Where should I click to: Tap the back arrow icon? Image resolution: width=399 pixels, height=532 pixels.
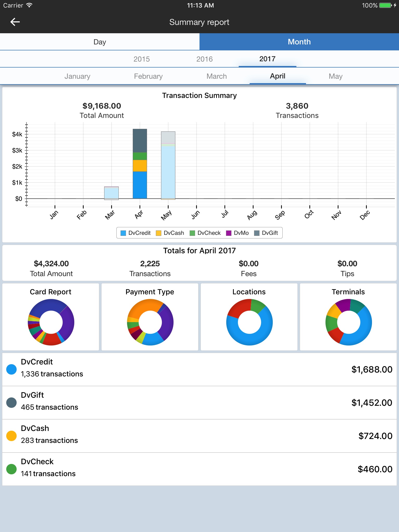click(15, 22)
